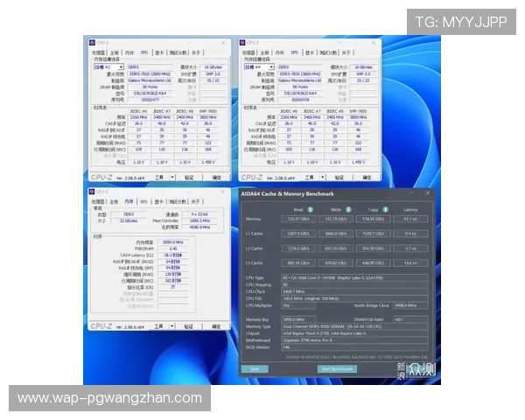
Task: Click Galaxy Microsystems Ltd. in slot #2 window
Action: (150, 80)
